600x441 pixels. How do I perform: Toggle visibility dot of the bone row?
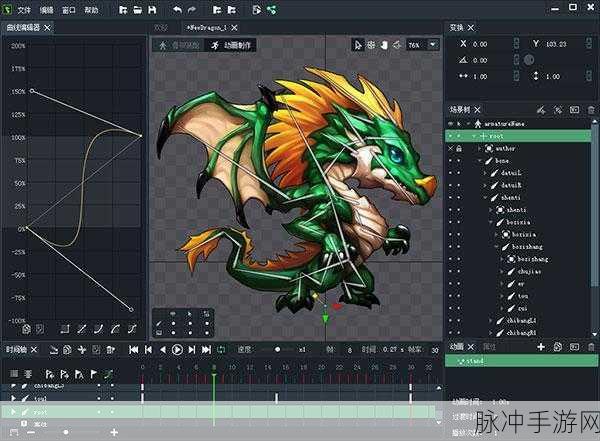click(450, 161)
